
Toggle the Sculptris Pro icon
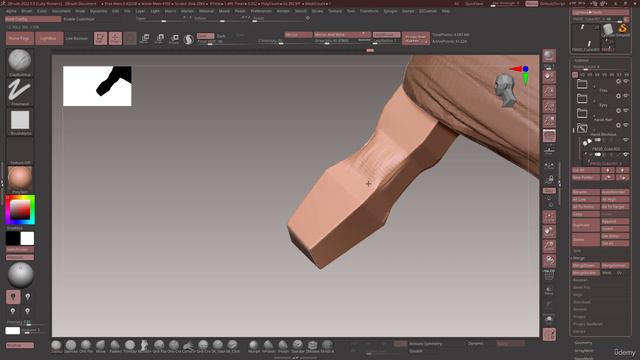189,39
